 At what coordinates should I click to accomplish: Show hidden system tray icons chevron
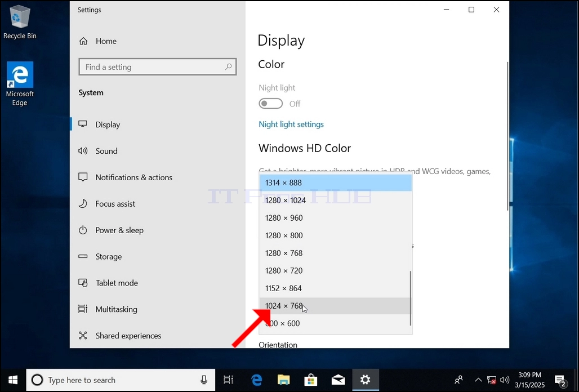[478, 380]
